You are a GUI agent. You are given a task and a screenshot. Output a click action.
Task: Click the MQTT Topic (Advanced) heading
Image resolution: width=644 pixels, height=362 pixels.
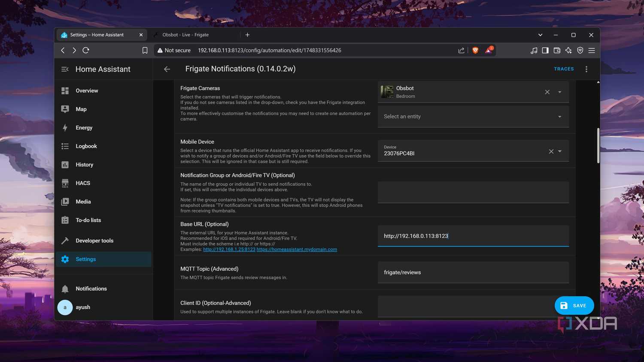click(x=209, y=269)
